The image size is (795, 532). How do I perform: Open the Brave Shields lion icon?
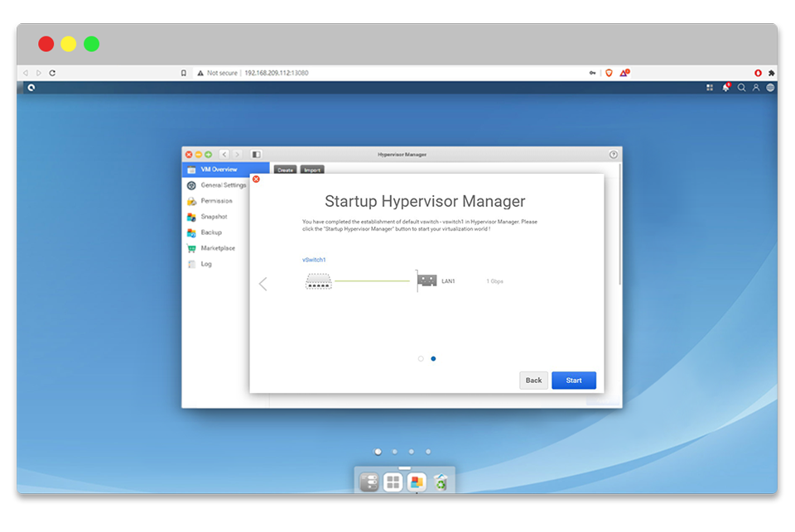pyautogui.click(x=609, y=73)
